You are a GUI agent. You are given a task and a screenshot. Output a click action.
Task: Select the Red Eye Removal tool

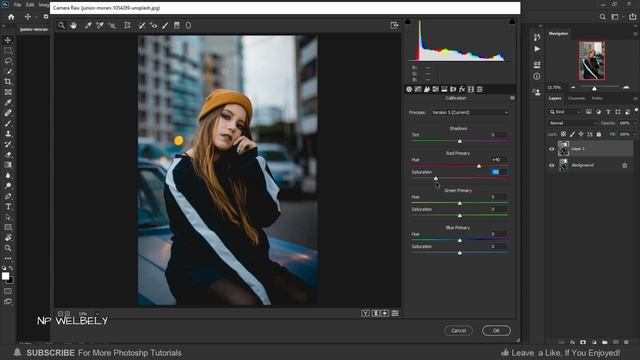[153, 25]
